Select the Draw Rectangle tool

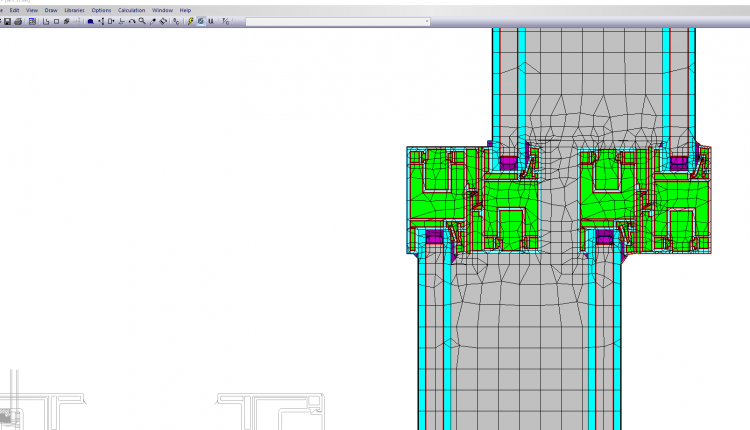point(56,21)
